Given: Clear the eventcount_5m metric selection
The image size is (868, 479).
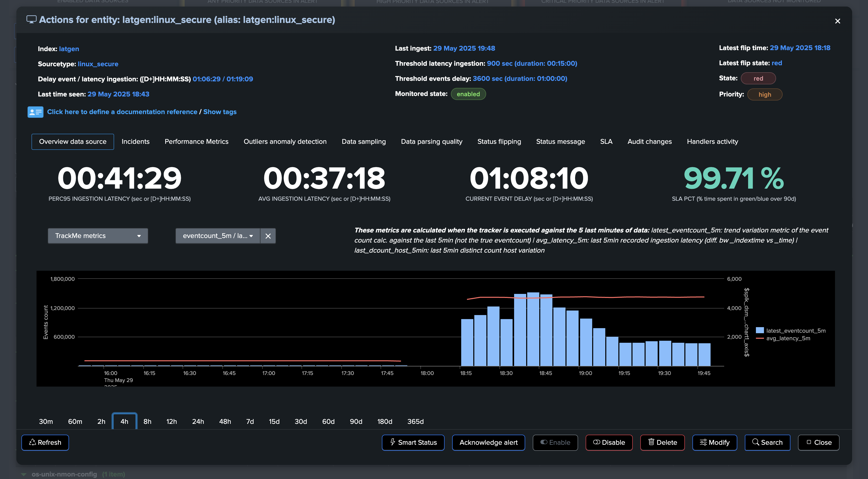Looking at the screenshot, I should pyautogui.click(x=268, y=236).
